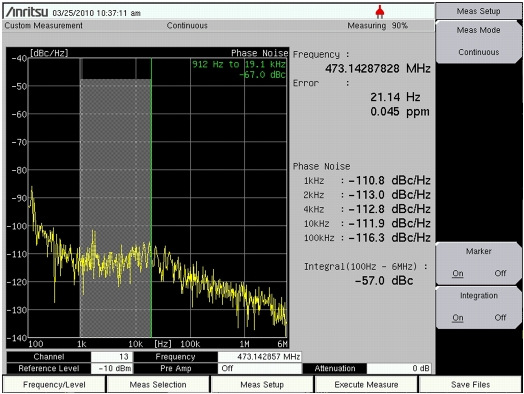524x394 pixels.
Task: Click the Meas Setup panel header
Action: point(479,11)
